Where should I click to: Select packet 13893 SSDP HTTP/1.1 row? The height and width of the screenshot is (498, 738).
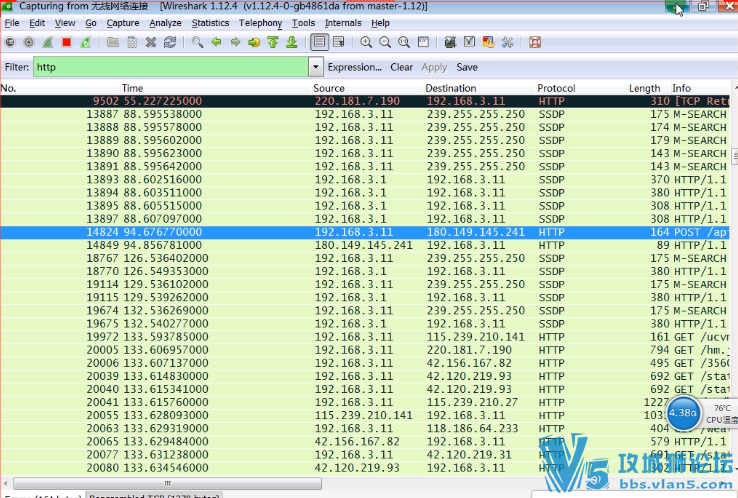pyautogui.click(x=365, y=180)
